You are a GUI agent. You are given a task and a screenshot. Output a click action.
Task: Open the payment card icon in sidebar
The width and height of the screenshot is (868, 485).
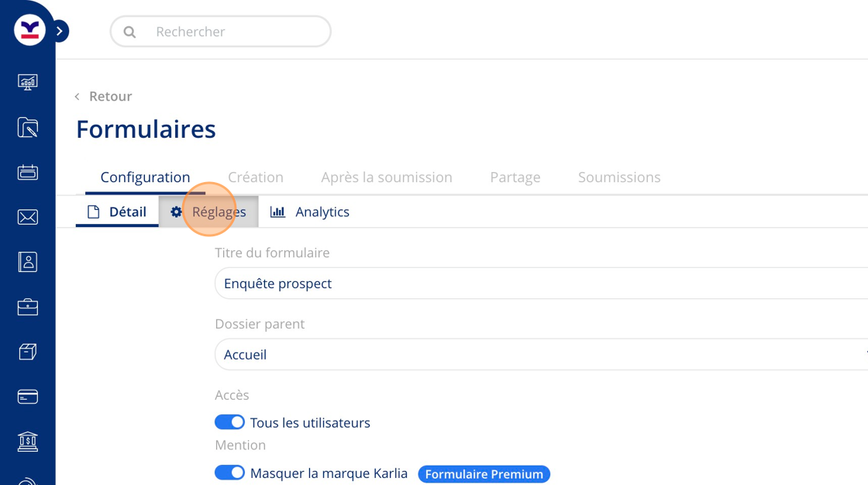(x=28, y=397)
